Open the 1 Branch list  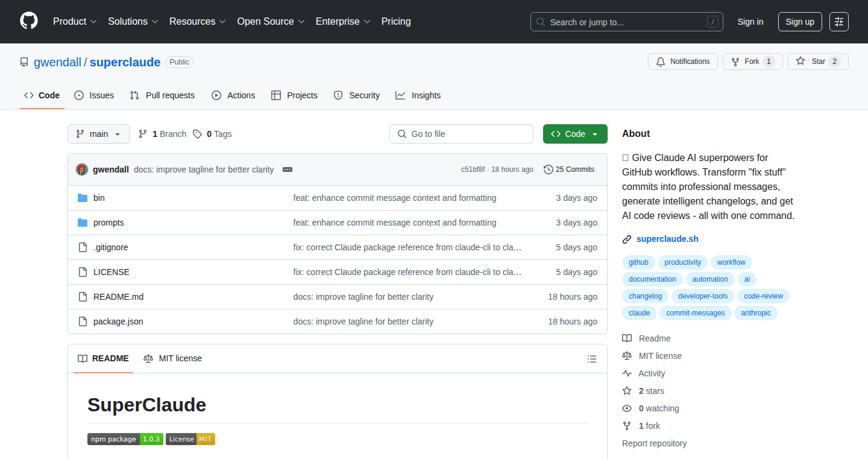[163, 134]
